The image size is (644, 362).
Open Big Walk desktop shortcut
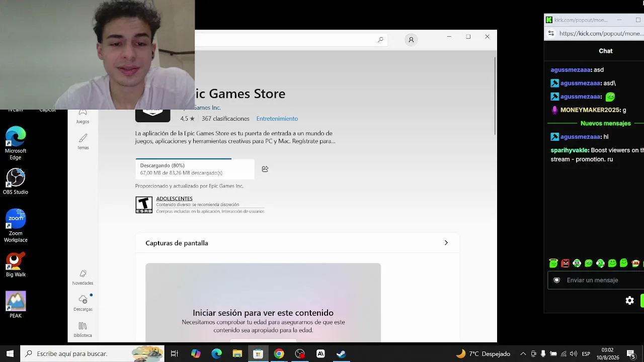[x=16, y=264]
